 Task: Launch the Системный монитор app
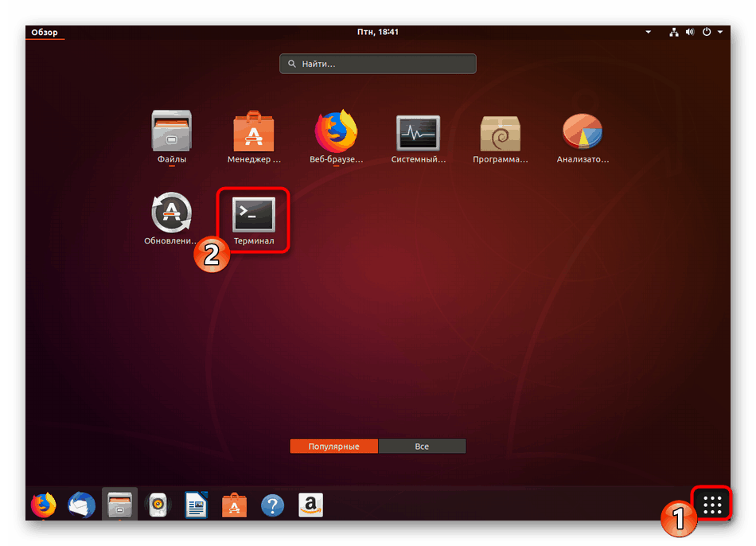coord(418,131)
